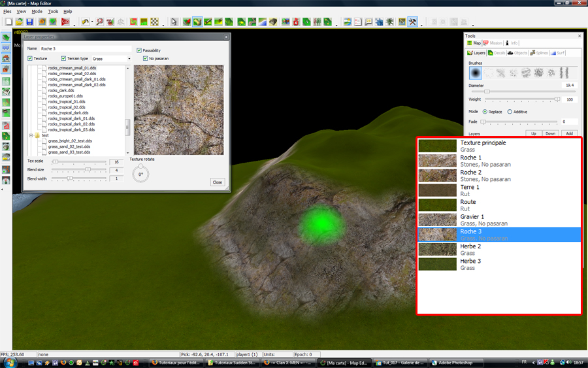588x368 pixels.
Task: Click the house icon in left sidebar
Action: 6,58
